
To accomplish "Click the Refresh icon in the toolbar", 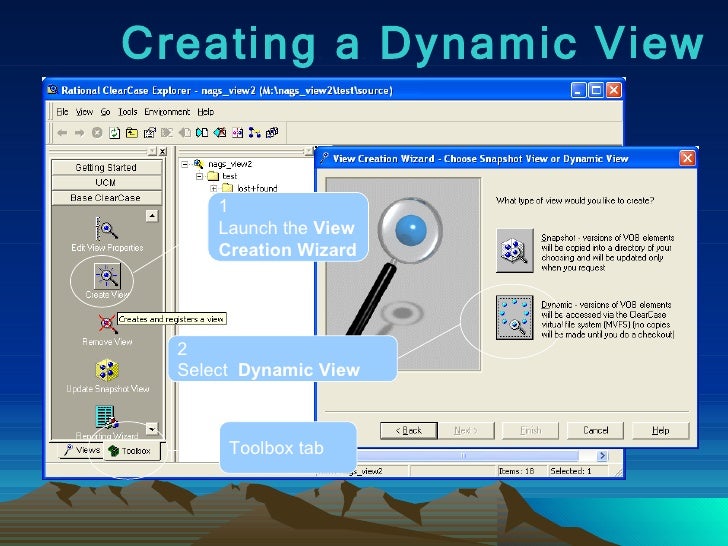I will point(114,133).
